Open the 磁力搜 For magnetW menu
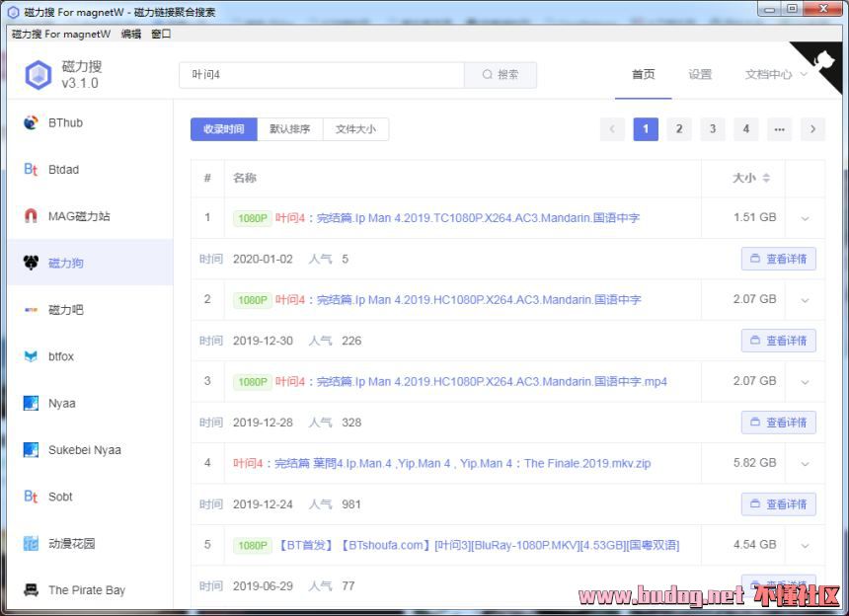The image size is (849, 616). 60,35
